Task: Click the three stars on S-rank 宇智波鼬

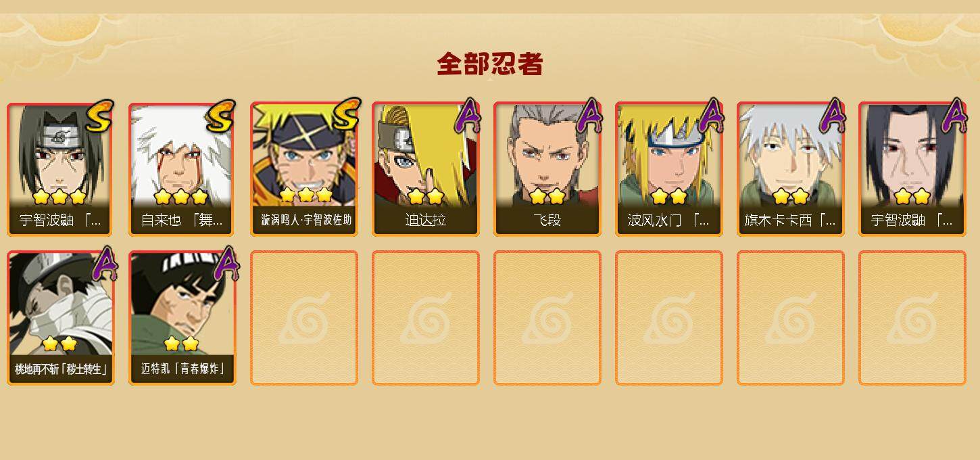Action: (x=59, y=197)
